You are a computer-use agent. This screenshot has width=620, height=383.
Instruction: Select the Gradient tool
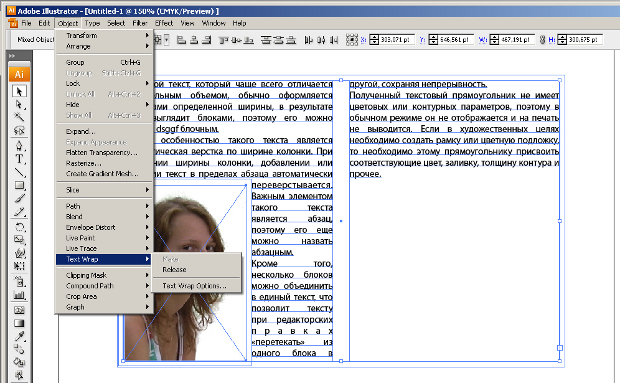click(x=19, y=323)
